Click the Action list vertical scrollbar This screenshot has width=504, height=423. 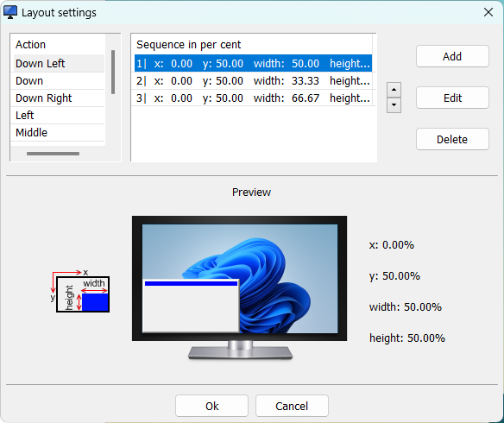click(113, 72)
